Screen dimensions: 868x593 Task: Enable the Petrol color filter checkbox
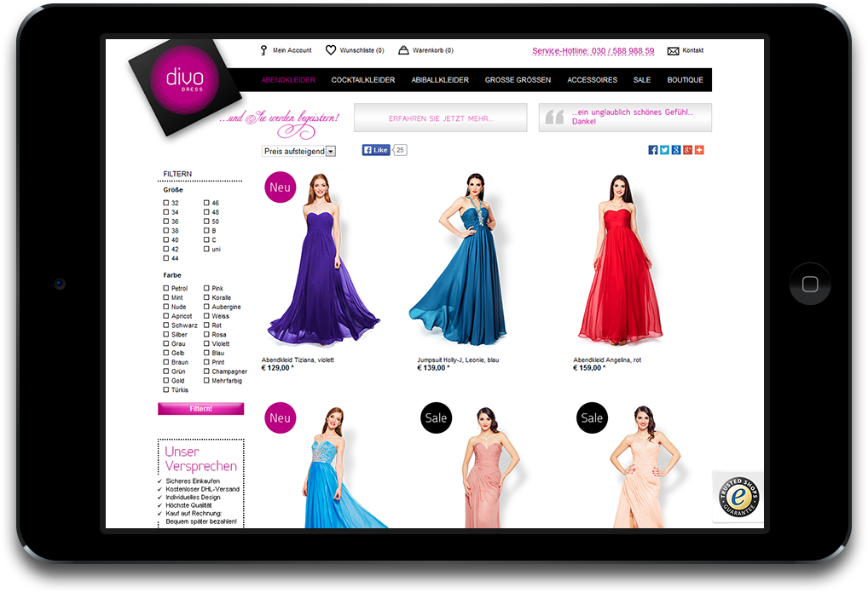(x=166, y=289)
